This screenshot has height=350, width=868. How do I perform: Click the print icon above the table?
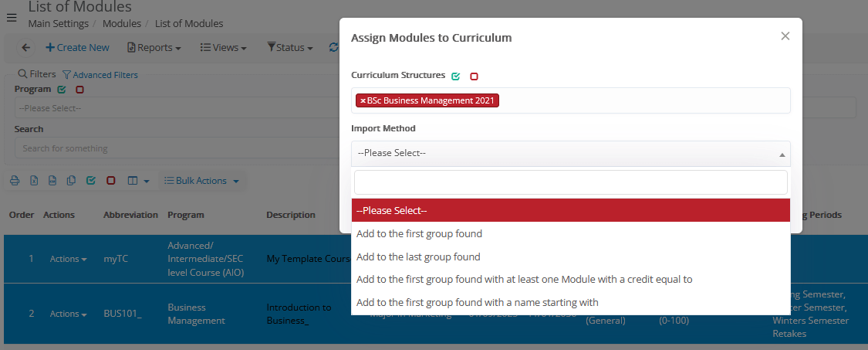point(15,181)
